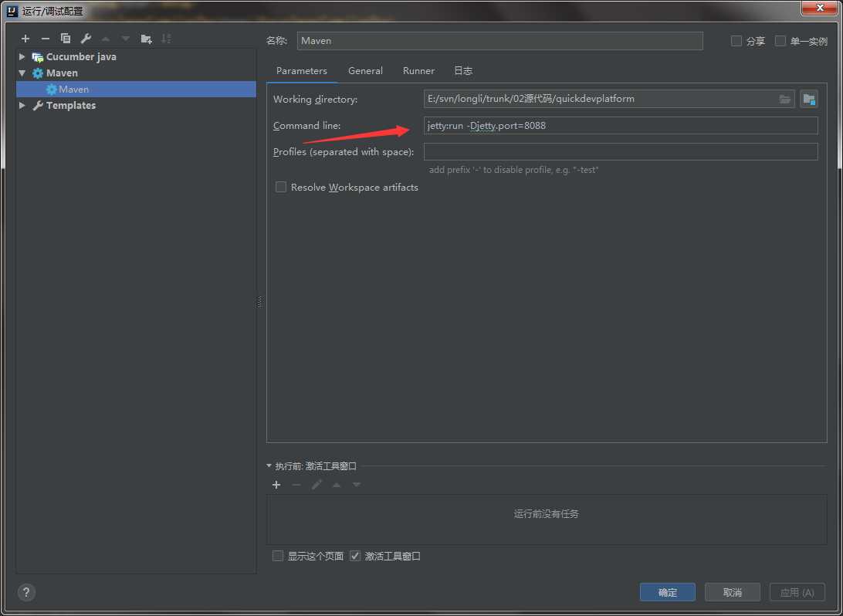Sort configurations alphabetically
The image size is (843, 616).
click(166, 39)
